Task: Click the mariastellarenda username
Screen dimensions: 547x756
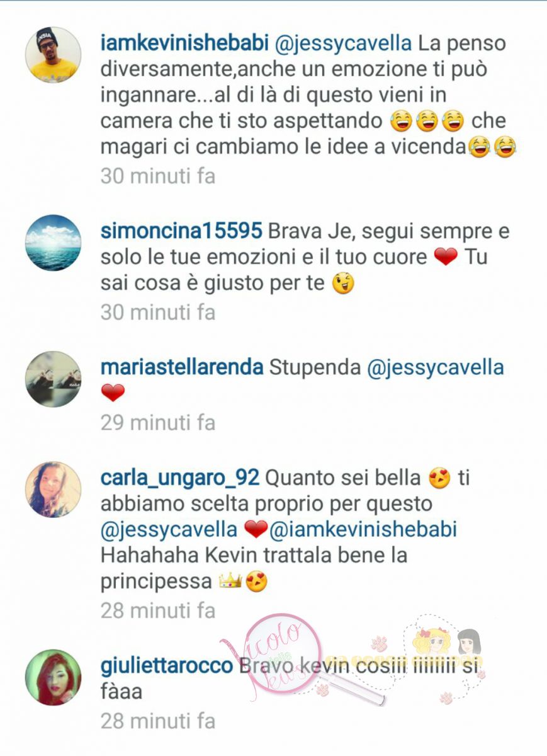Action: coord(182,368)
